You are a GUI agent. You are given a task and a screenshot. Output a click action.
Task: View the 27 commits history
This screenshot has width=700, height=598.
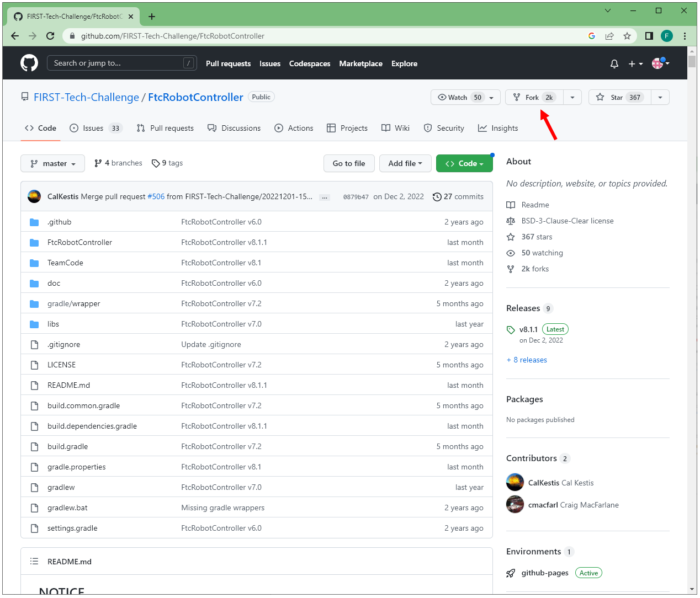(x=458, y=196)
